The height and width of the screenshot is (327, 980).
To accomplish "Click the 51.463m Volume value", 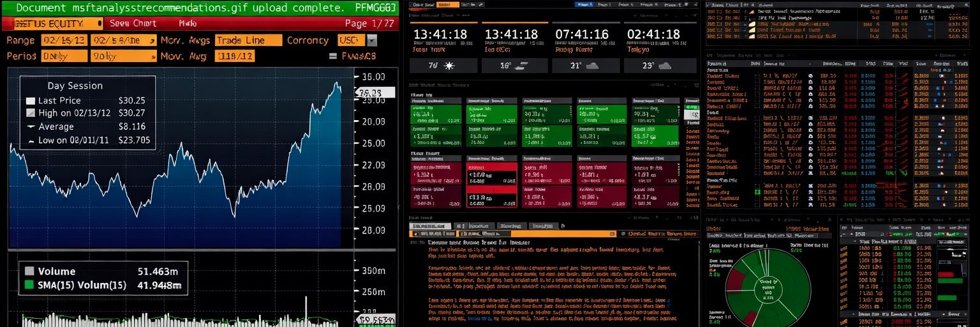I will click(x=159, y=271).
